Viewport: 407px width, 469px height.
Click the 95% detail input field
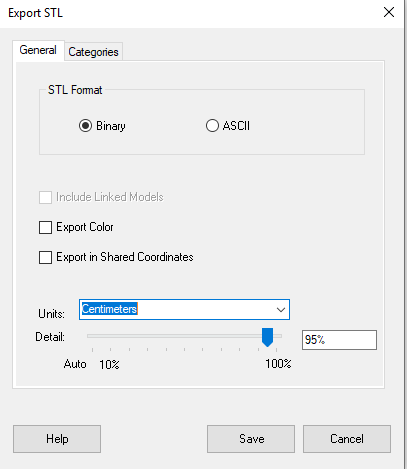(x=339, y=340)
